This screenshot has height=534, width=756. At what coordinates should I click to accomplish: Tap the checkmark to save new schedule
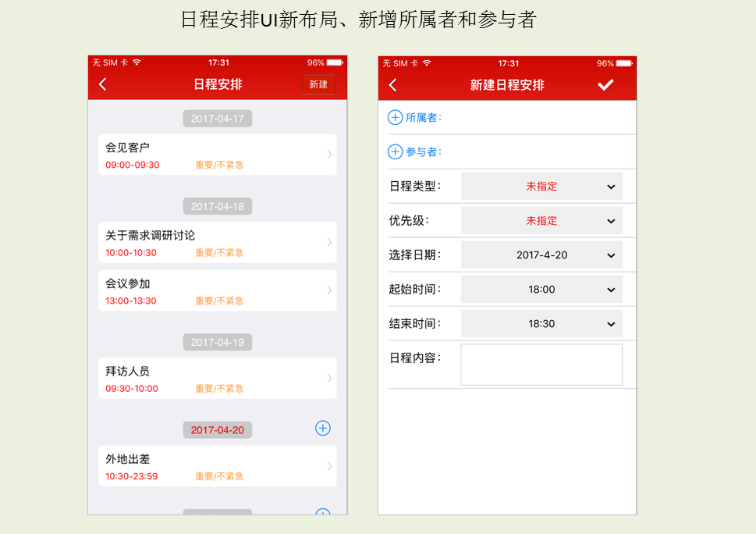click(605, 85)
